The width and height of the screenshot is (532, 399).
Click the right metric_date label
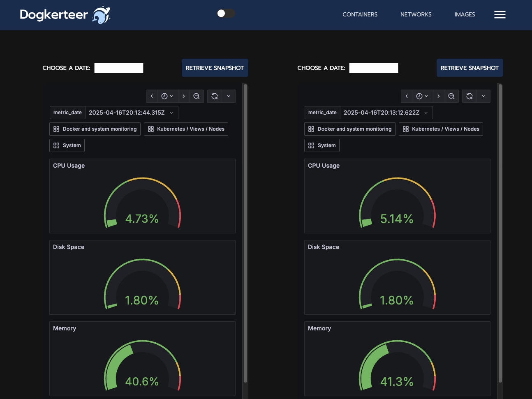322,113
